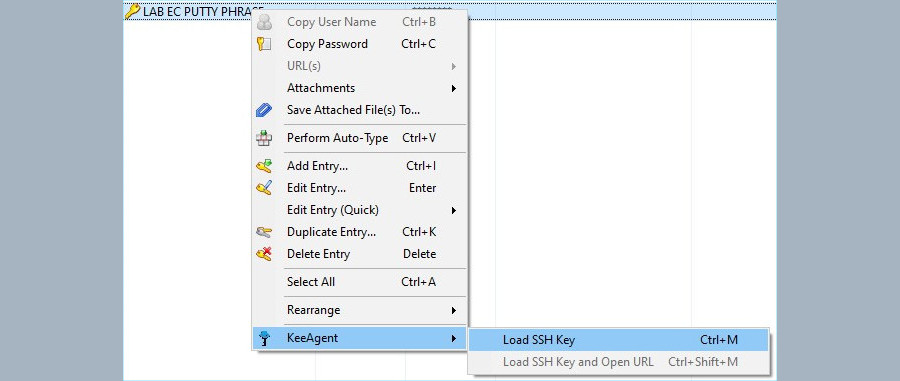Choose Select All in the context menu
900x381 pixels.
pyautogui.click(x=359, y=282)
